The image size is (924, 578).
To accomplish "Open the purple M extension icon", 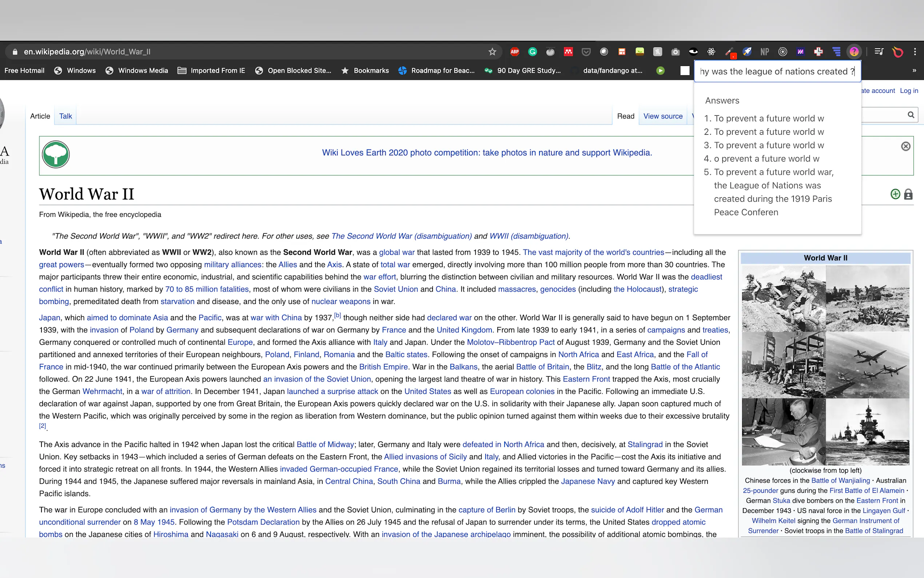I will pyautogui.click(x=801, y=52).
